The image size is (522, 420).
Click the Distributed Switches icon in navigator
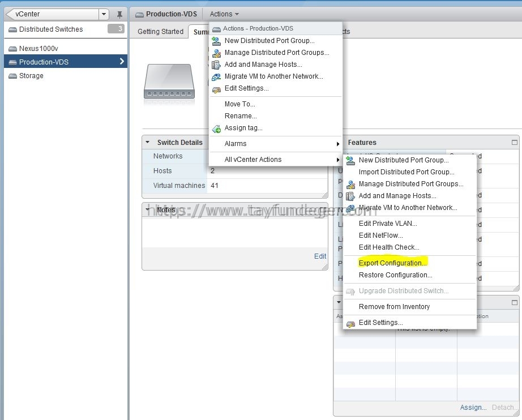12,29
